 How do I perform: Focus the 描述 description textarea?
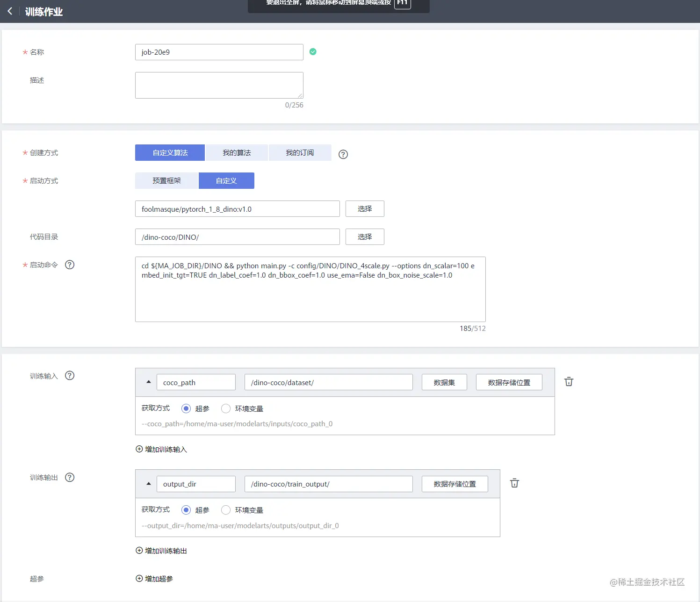[219, 85]
